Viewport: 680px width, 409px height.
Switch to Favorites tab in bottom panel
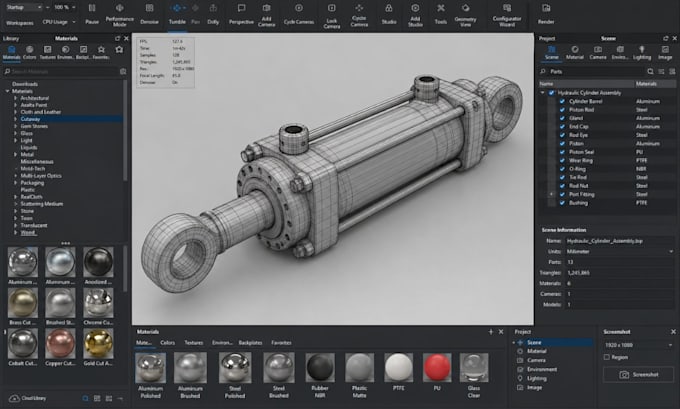(x=281, y=343)
